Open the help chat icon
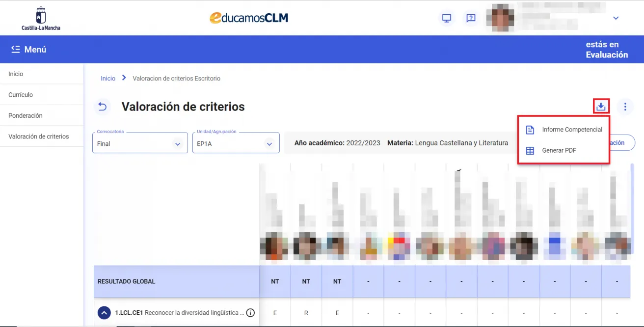 [471, 18]
